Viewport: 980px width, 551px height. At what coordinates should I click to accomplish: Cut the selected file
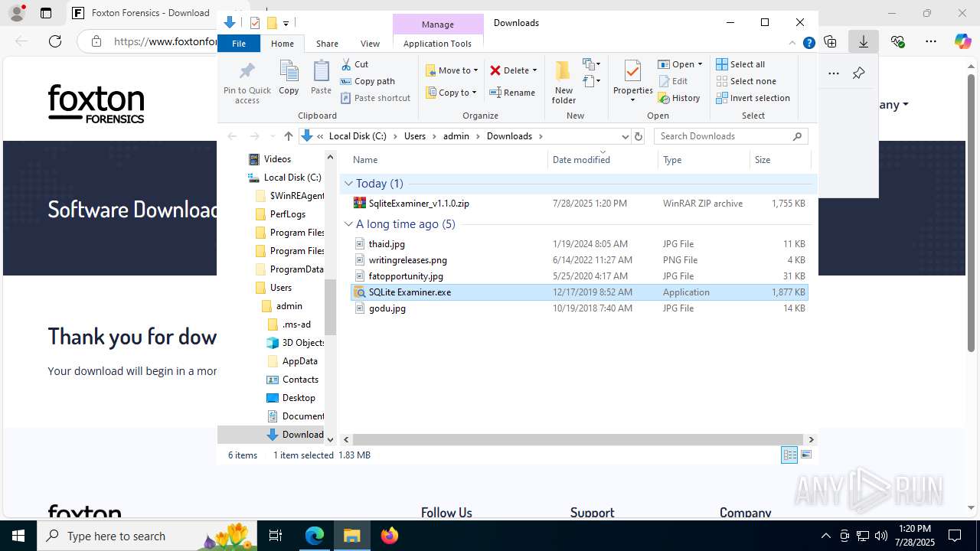coord(354,64)
